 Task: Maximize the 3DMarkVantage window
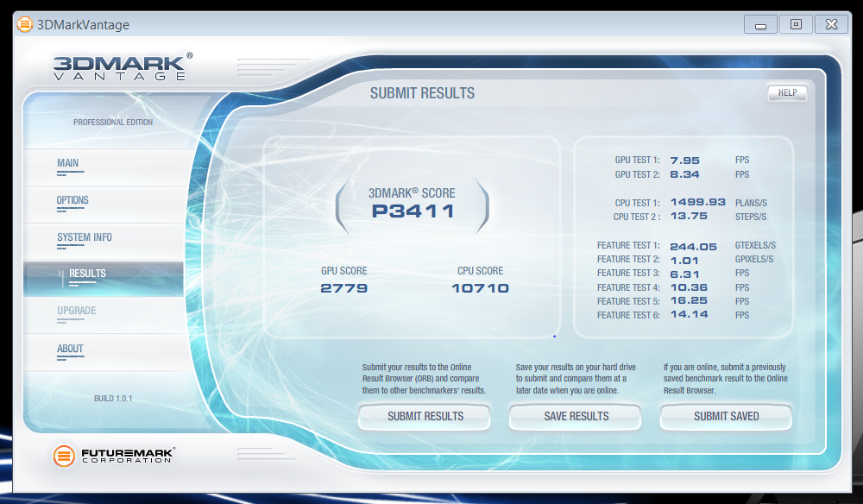796,24
